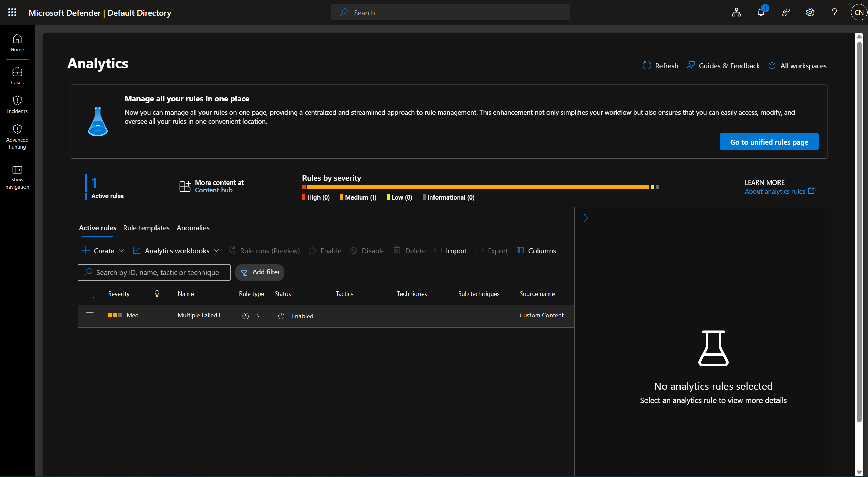This screenshot has width=868, height=477.
Task: Open Advanced hunting in sidebar
Action: (x=17, y=137)
